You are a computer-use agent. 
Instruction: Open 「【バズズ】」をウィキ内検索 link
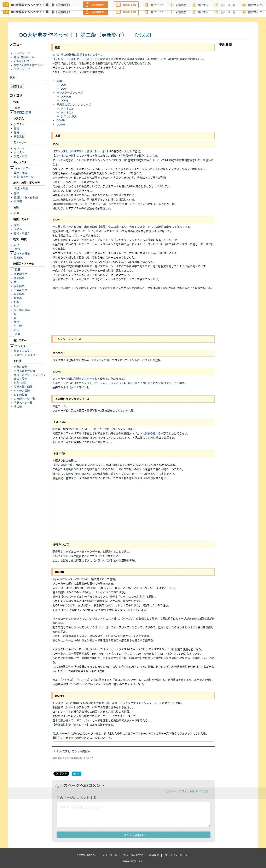(73, 751)
